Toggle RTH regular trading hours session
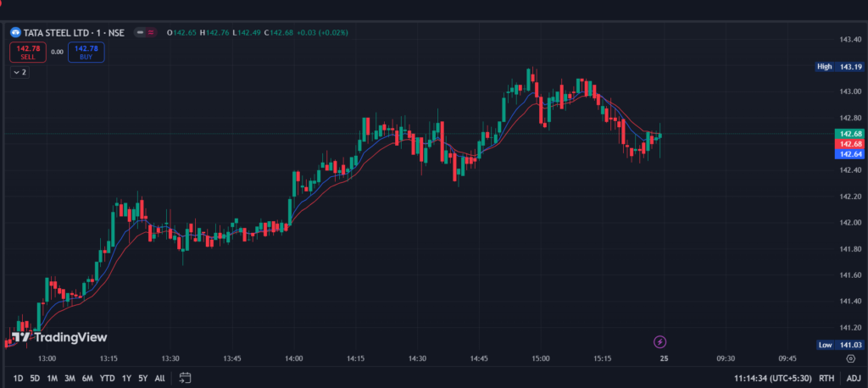This screenshot has width=868, height=388. [826, 378]
